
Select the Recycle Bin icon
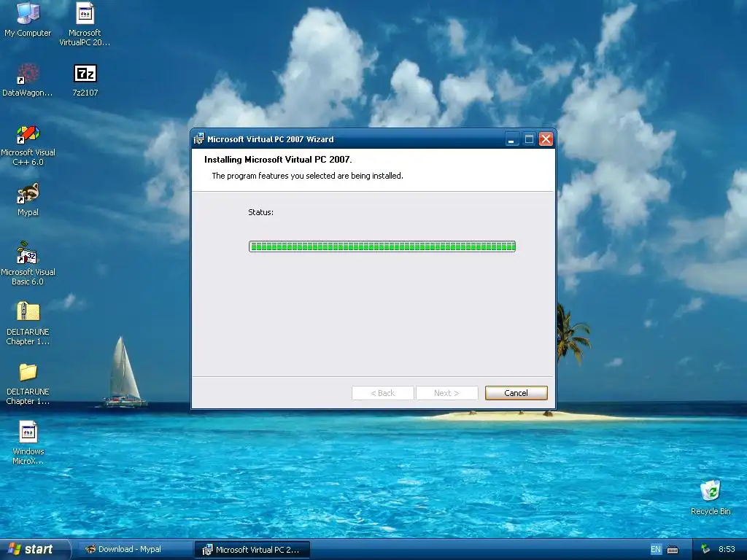(711, 497)
